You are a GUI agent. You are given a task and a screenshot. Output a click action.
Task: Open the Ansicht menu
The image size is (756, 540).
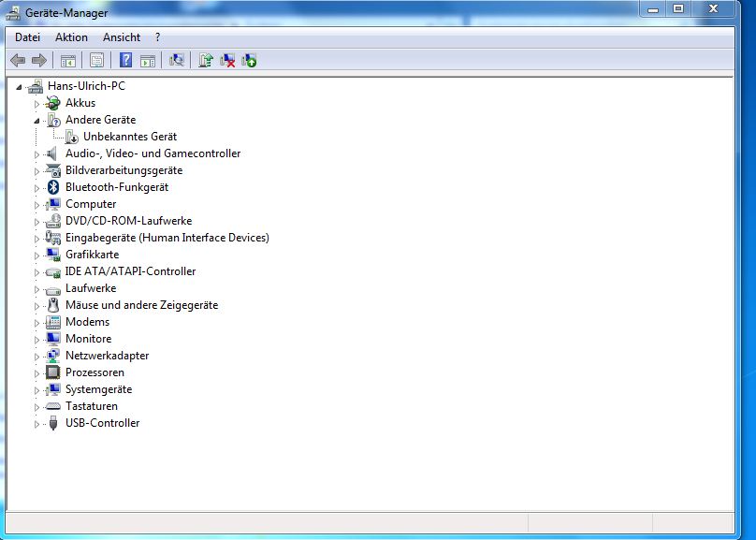pyautogui.click(x=122, y=37)
